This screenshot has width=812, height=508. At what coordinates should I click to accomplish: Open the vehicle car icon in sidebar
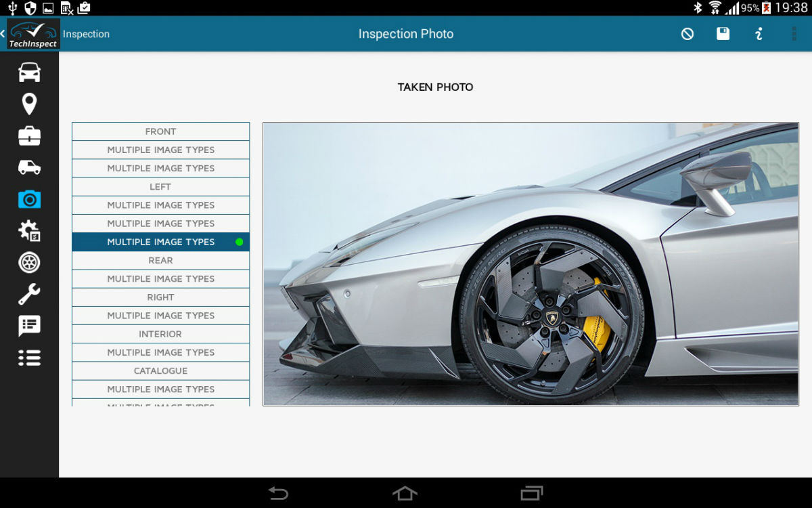29,72
